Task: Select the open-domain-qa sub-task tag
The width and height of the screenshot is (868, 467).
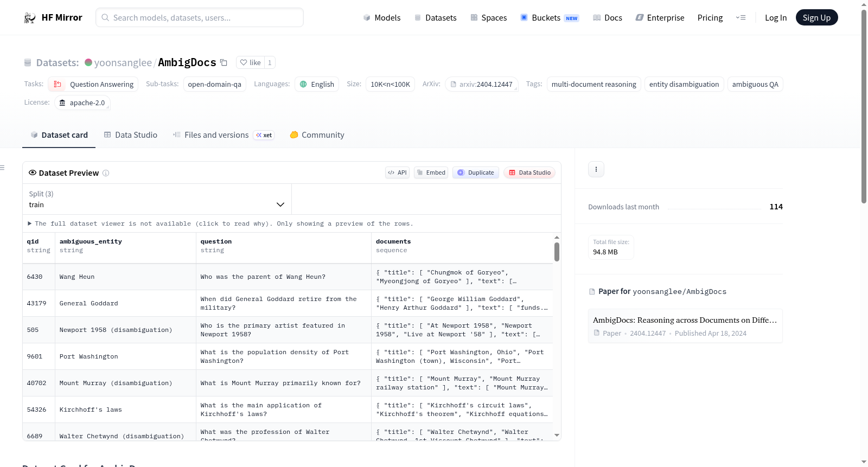Action: point(215,84)
